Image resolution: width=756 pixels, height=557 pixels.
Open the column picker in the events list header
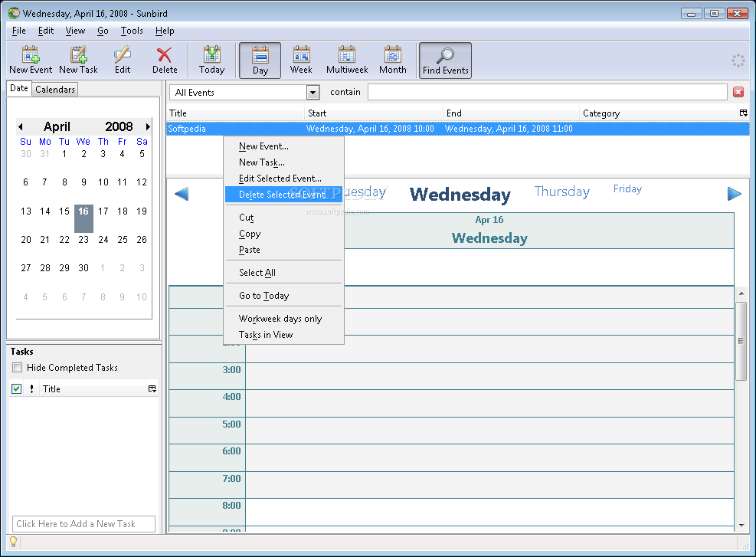point(744,113)
